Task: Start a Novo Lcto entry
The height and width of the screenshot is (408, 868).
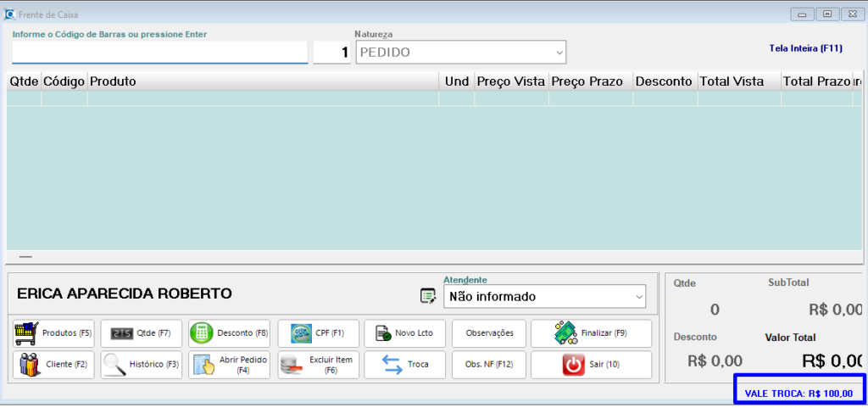Action: point(404,333)
